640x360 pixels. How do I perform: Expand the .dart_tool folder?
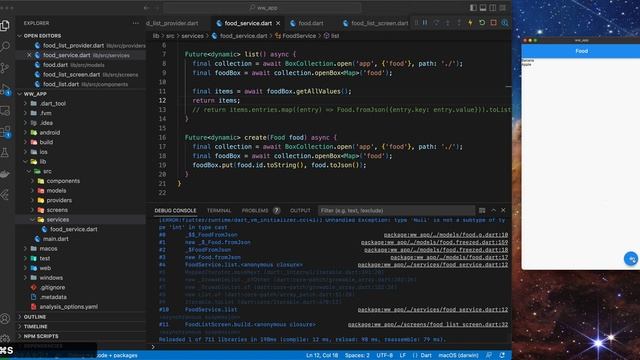point(53,104)
